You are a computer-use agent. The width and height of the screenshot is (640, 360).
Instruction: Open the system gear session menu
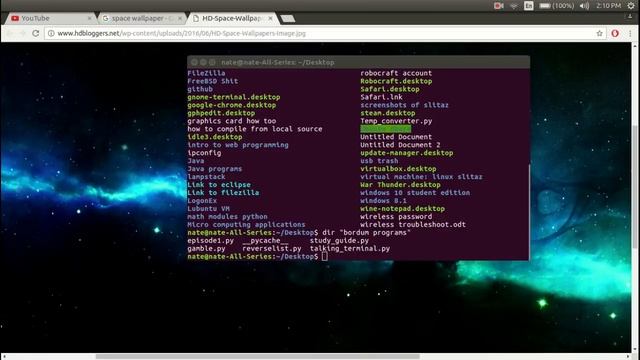click(x=631, y=6)
